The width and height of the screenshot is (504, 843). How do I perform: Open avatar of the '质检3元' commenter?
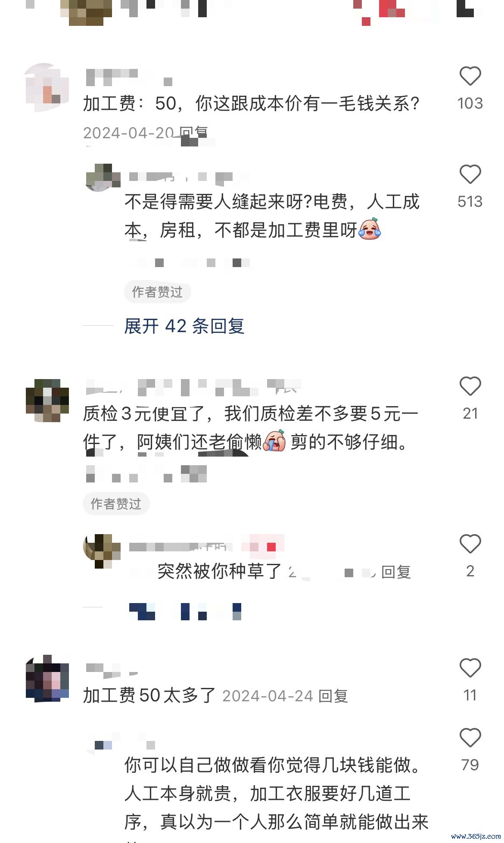pyautogui.click(x=47, y=401)
